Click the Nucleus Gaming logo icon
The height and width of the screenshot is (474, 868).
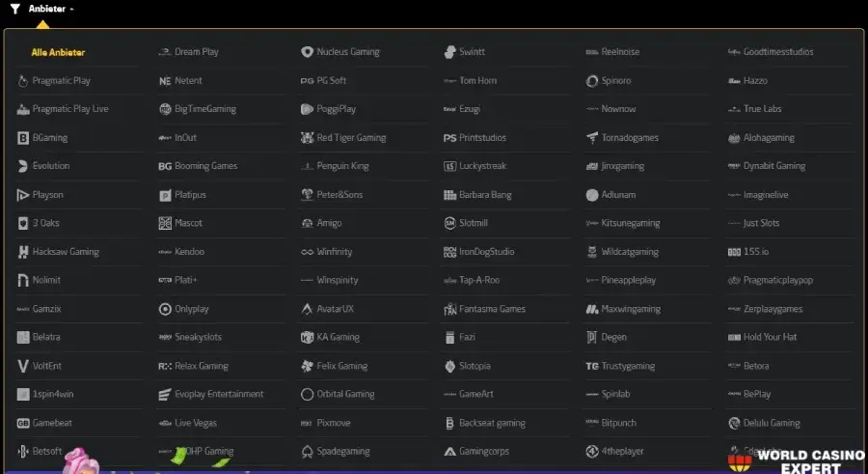(x=308, y=52)
